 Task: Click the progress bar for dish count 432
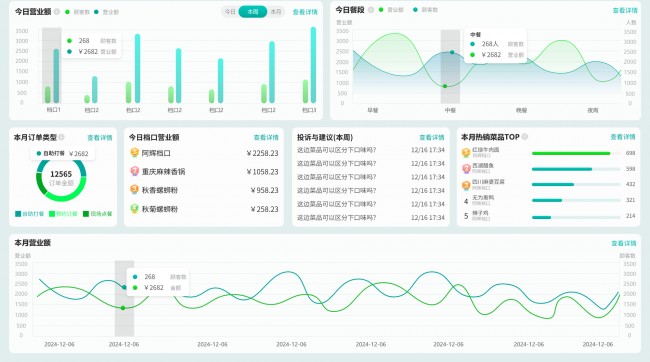click(x=576, y=185)
